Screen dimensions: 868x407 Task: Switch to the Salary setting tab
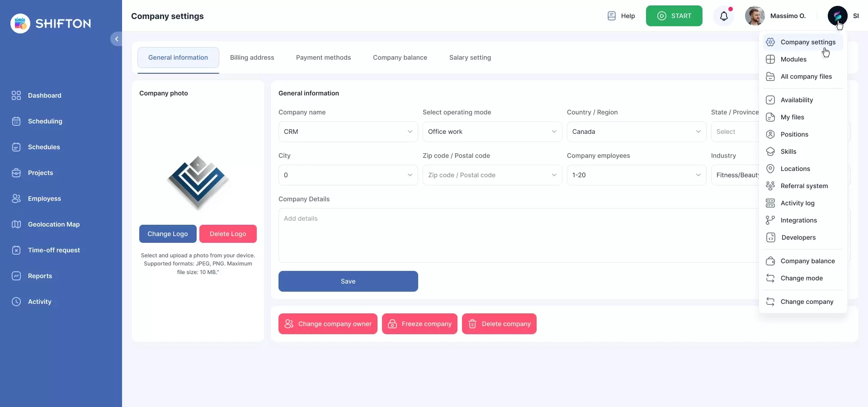[x=470, y=57]
